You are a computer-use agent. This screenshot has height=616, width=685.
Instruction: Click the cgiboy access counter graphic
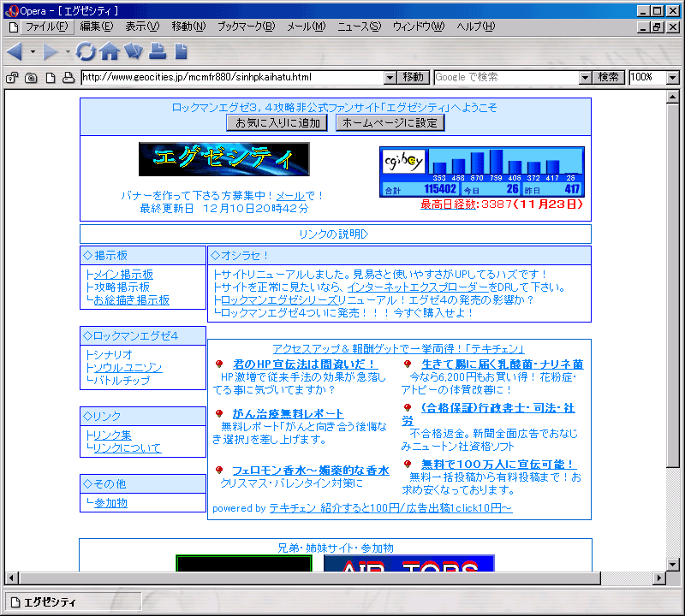[482, 172]
